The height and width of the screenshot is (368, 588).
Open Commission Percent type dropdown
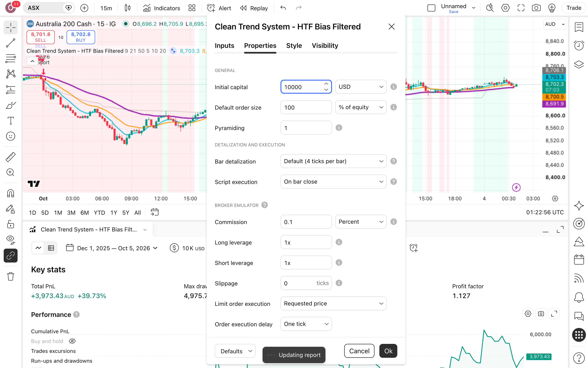click(361, 222)
